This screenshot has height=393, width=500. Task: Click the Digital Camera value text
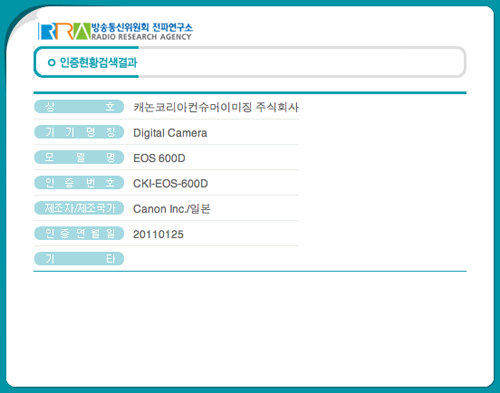coord(170,133)
